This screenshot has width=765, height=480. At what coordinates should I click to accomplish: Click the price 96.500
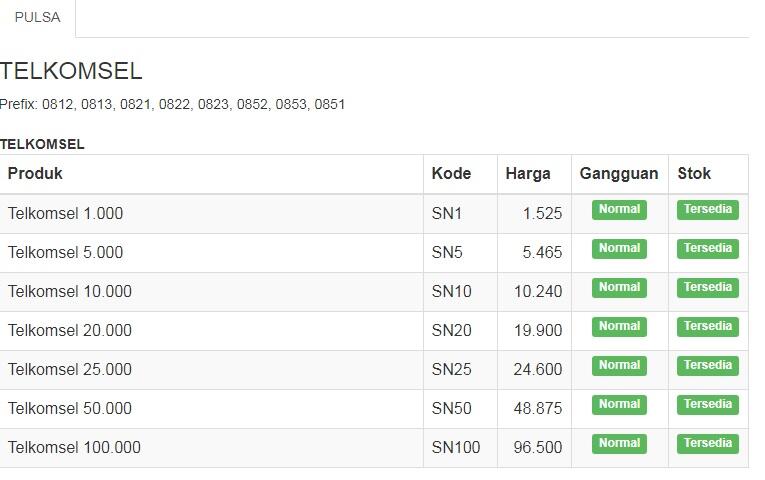(538, 448)
